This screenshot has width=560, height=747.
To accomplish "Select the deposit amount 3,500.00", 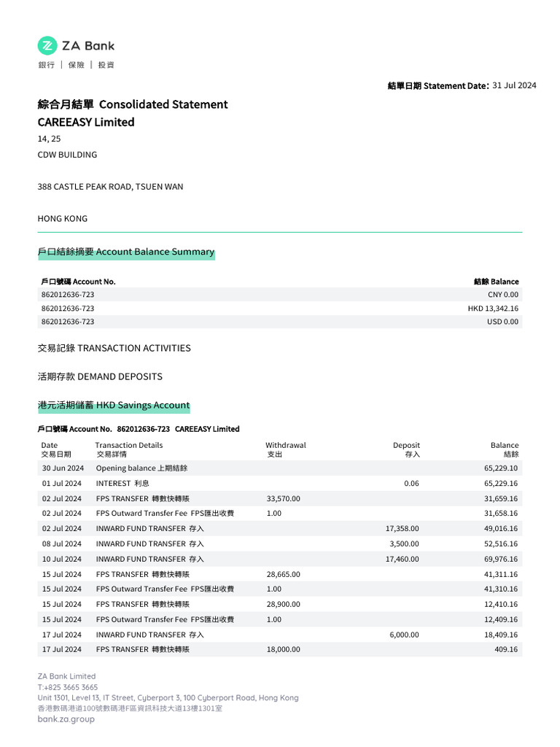I will click(x=404, y=544).
